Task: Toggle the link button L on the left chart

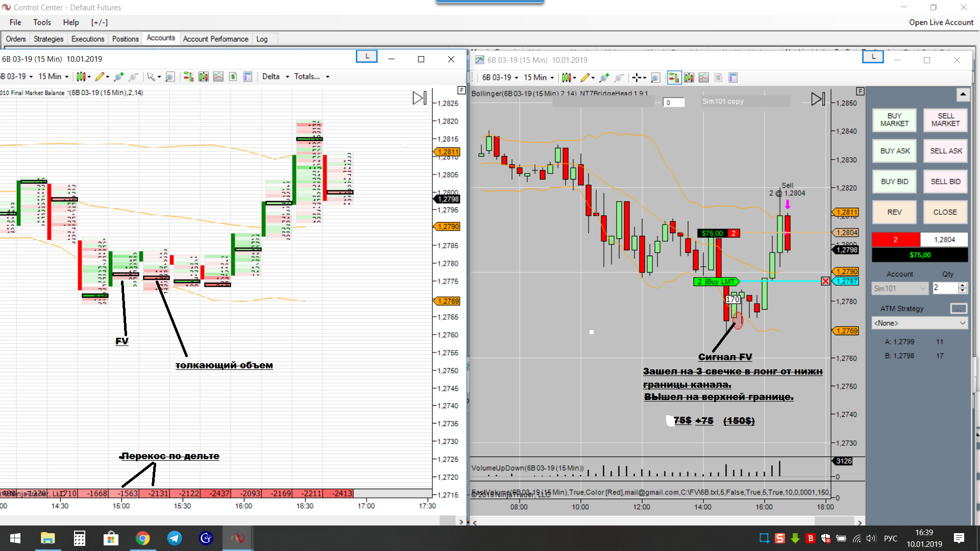Action: (x=366, y=57)
